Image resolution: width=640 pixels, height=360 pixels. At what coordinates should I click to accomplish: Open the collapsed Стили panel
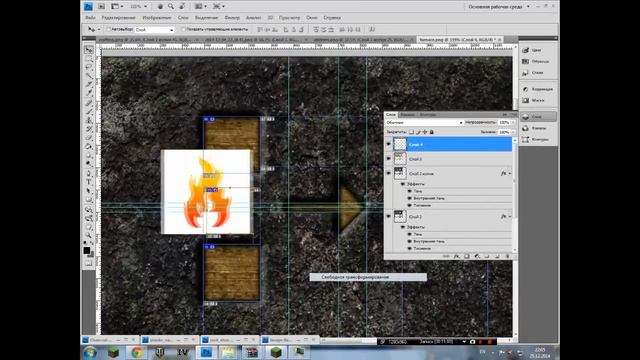tap(538, 73)
